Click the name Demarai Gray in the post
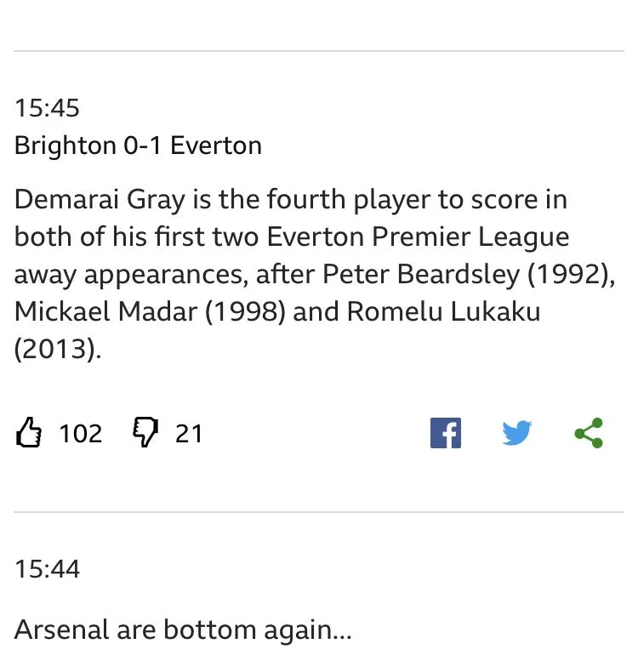Viewport: 638px width, 672px height. coord(100,200)
